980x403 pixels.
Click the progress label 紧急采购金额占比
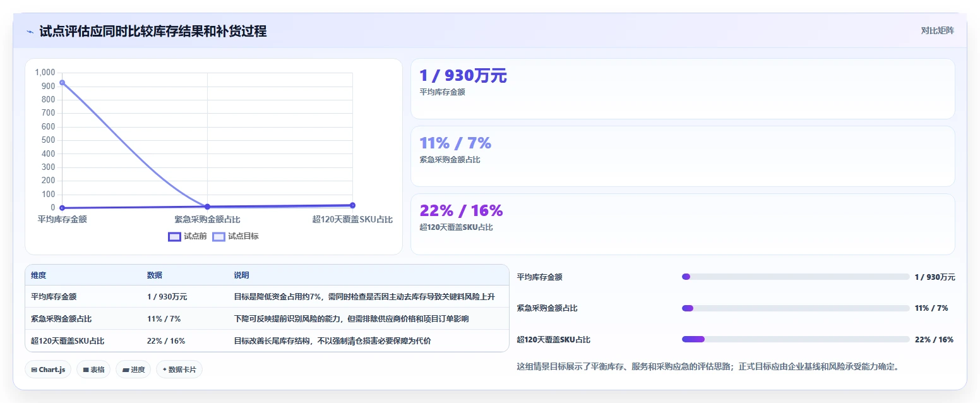coord(547,308)
